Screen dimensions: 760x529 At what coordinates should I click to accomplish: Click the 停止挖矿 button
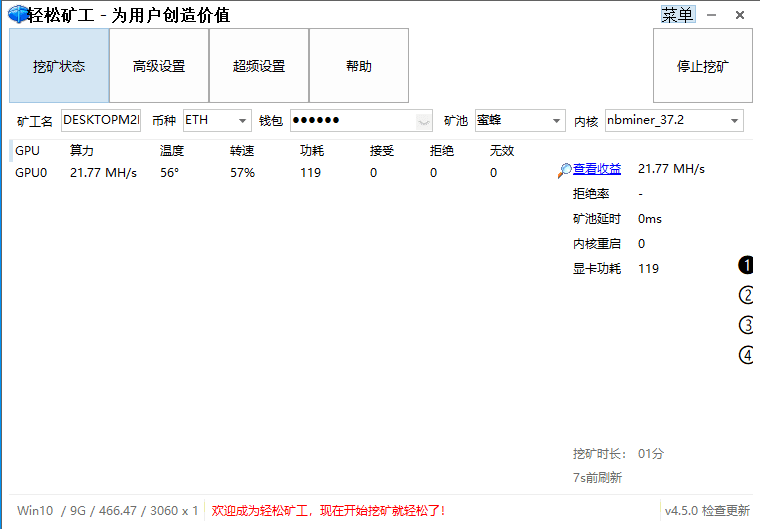click(703, 65)
